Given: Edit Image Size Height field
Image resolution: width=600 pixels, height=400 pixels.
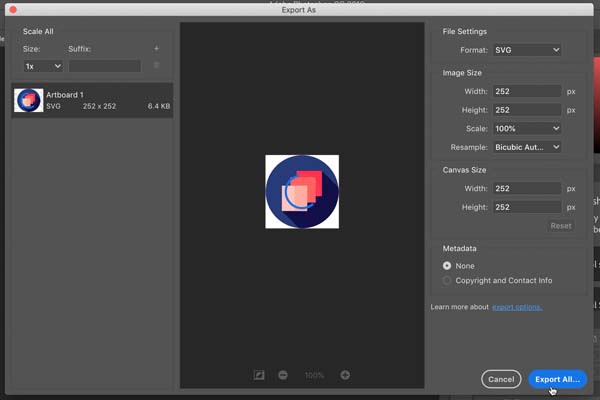Looking at the screenshot, I should [x=527, y=110].
